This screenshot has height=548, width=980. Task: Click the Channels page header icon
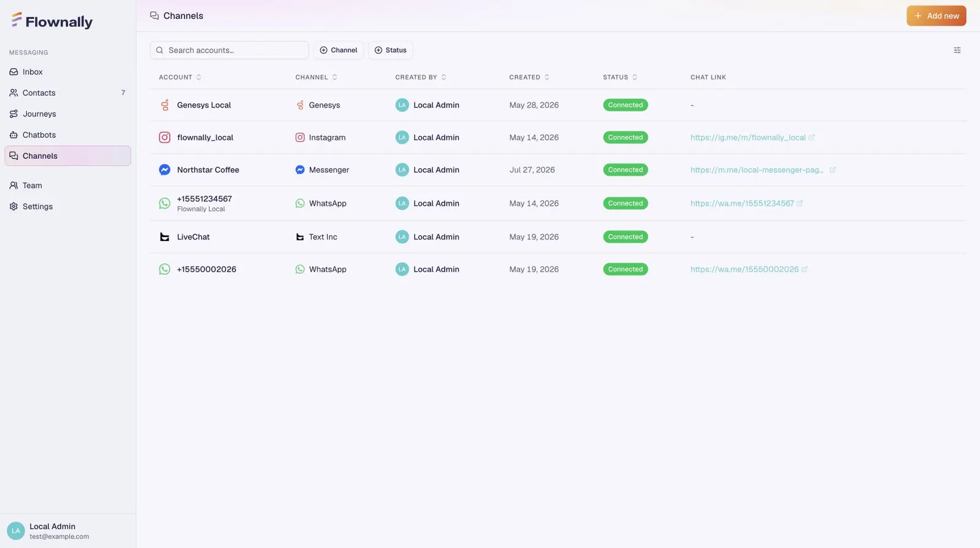tap(154, 16)
